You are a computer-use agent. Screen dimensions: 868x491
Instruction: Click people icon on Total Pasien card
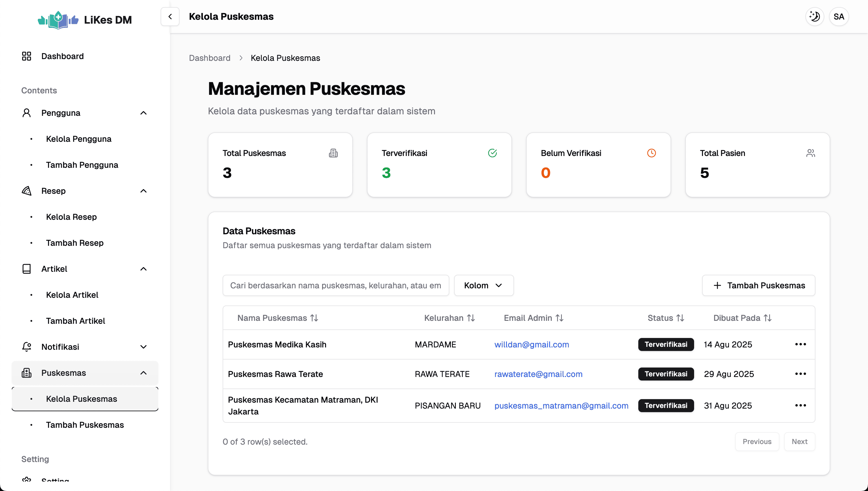point(810,153)
